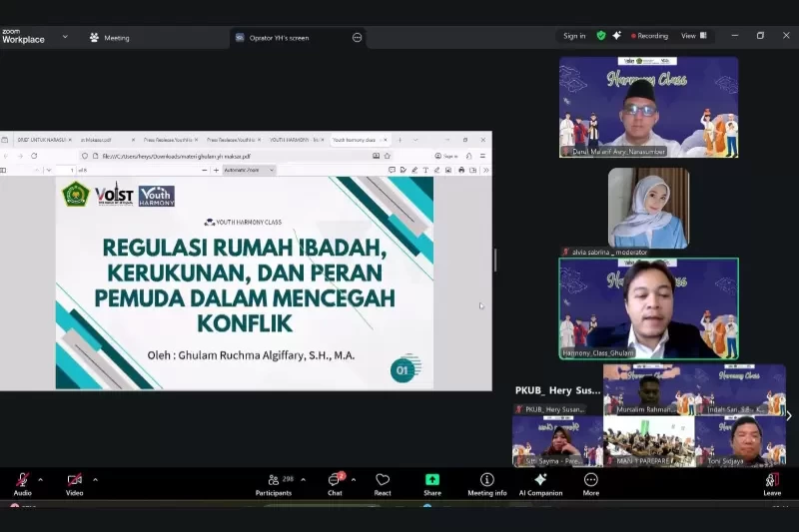Viewport: 799px width, 532px height.
Task: Click the green encryption shield icon
Action: 600,36
